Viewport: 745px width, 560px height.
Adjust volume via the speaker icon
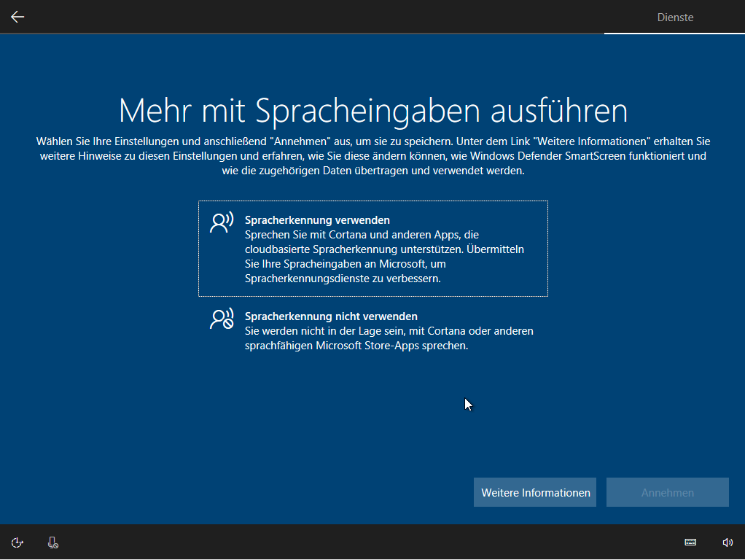point(728,542)
